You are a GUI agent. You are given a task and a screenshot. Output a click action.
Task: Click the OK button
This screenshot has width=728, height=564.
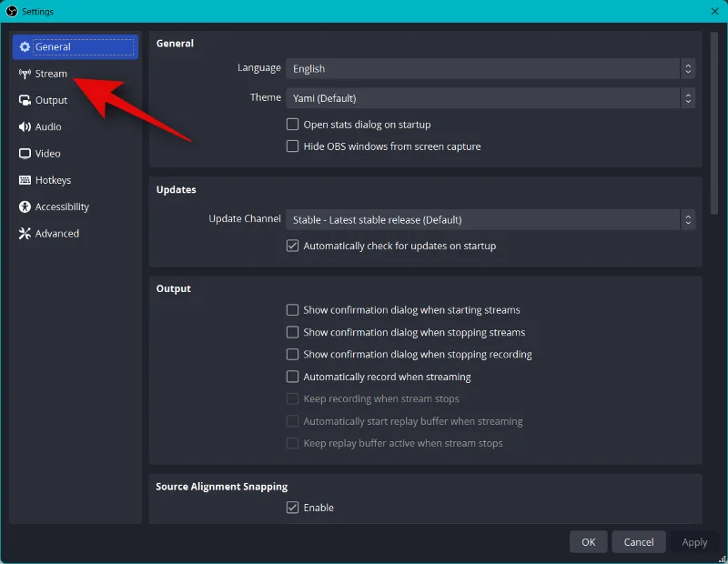point(588,542)
